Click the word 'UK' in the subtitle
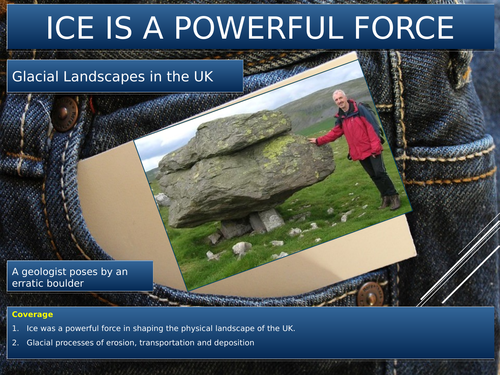 (x=203, y=76)
